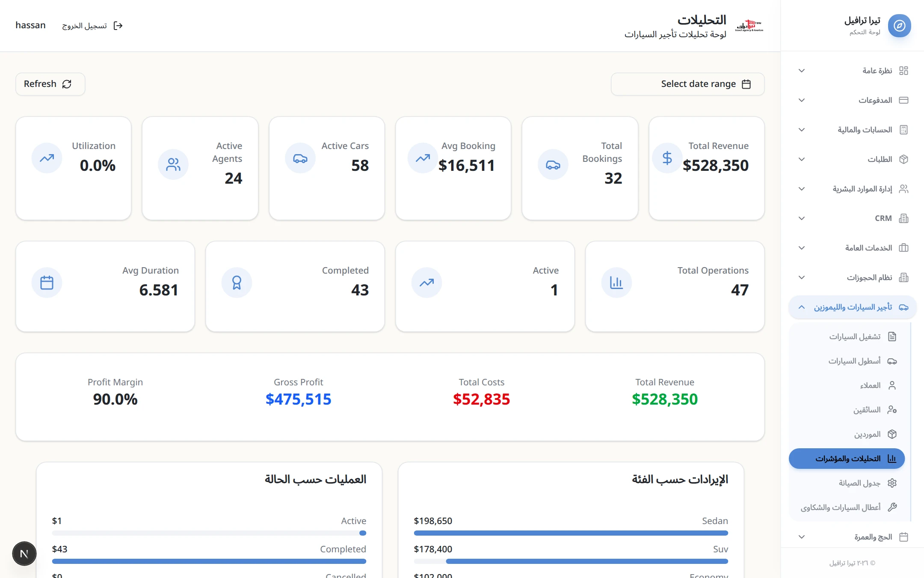This screenshot has width=924, height=578.
Task: Expand the إدارة الموارد البشرية section
Action: pos(852,189)
